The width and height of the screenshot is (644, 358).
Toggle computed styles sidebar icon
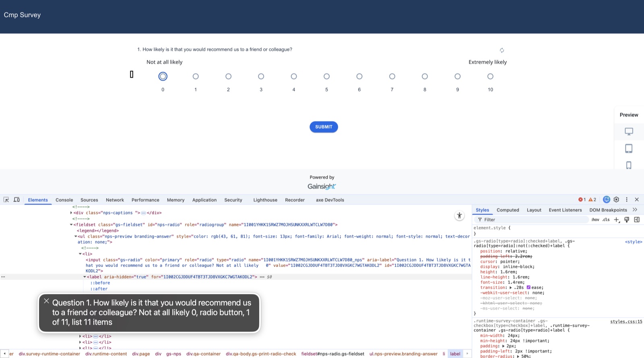point(637,220)
